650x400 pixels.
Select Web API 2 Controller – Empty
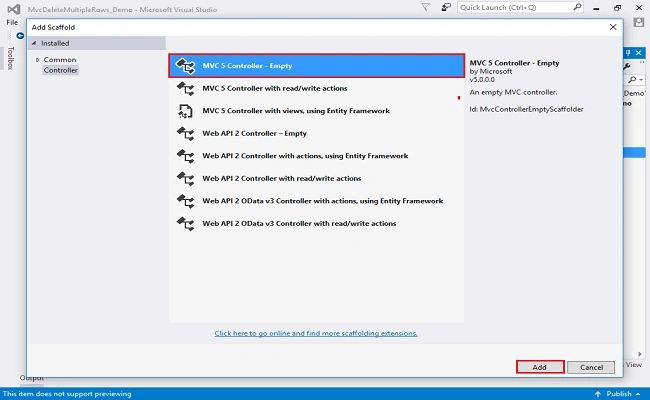pyautogui.click(x=316, y=133)
